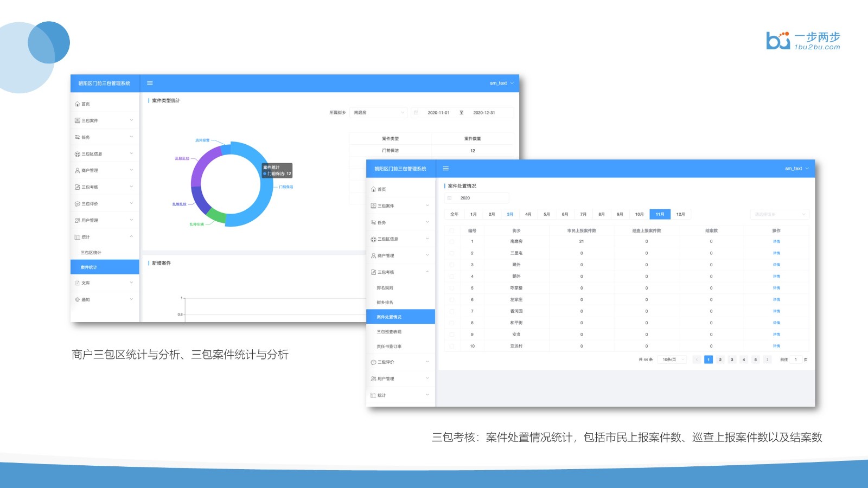Go to page 5 in the pagination
The width and height of the screenshot is (868, 488).
[755, 359]
